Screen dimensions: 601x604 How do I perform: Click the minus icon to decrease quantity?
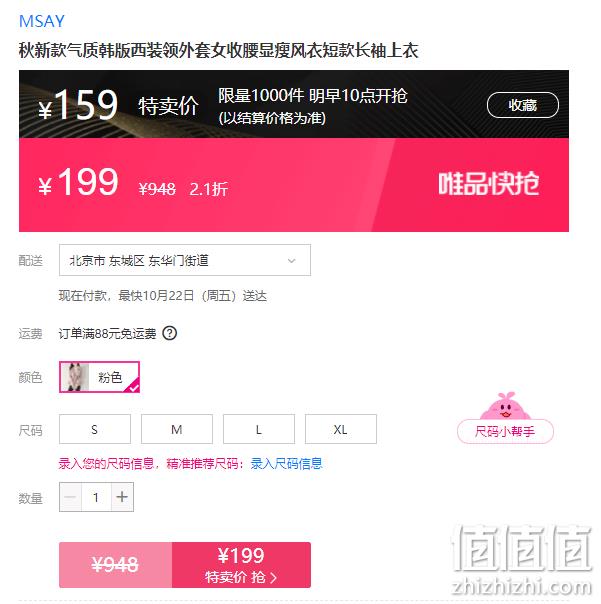71,497
